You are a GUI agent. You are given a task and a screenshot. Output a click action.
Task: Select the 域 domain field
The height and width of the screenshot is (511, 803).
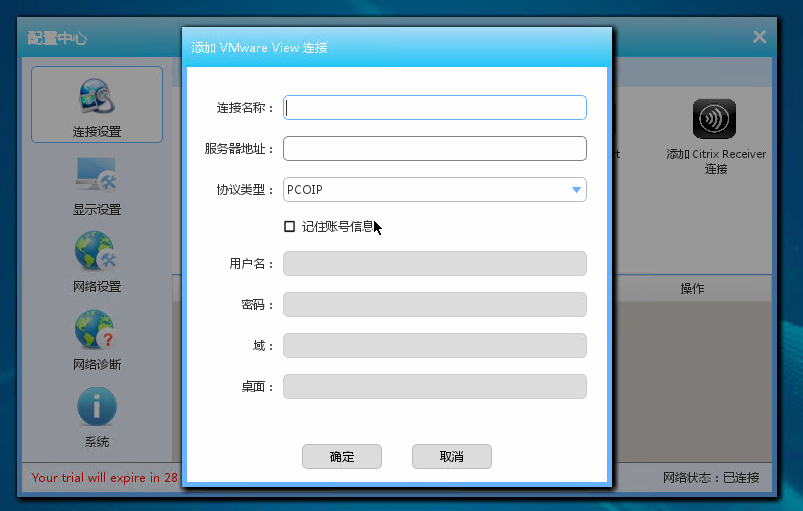(435, 346)
